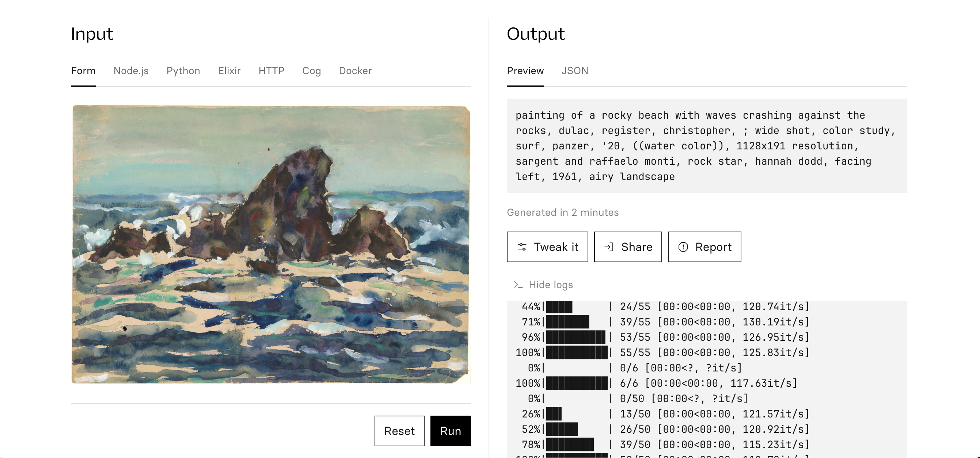Select the Preview output tab
The width and height of the screenshot is (980, 458).
click(x=525, y=71)
